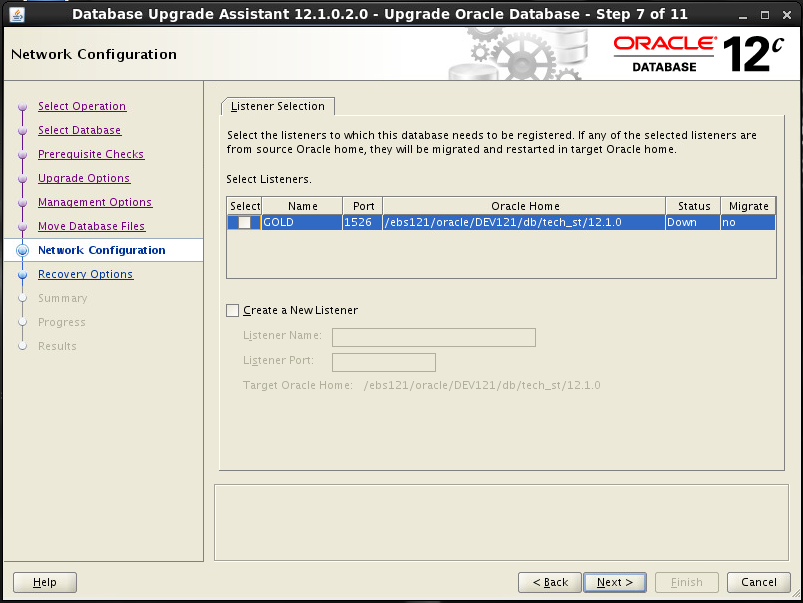
Task: Open the Prerequisite Checks step
Action: (x=91, y=154)
